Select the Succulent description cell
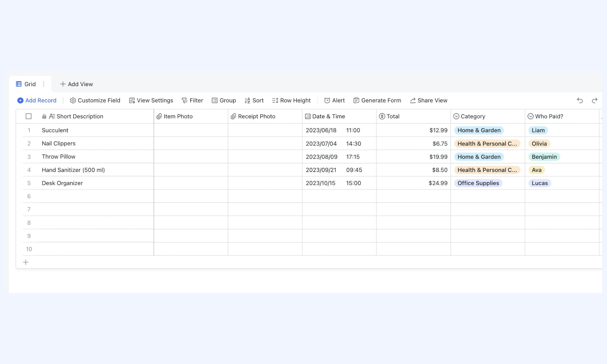The height and width of the screenshot is (364, 607). pyautogui.click(x=96, y=130)
